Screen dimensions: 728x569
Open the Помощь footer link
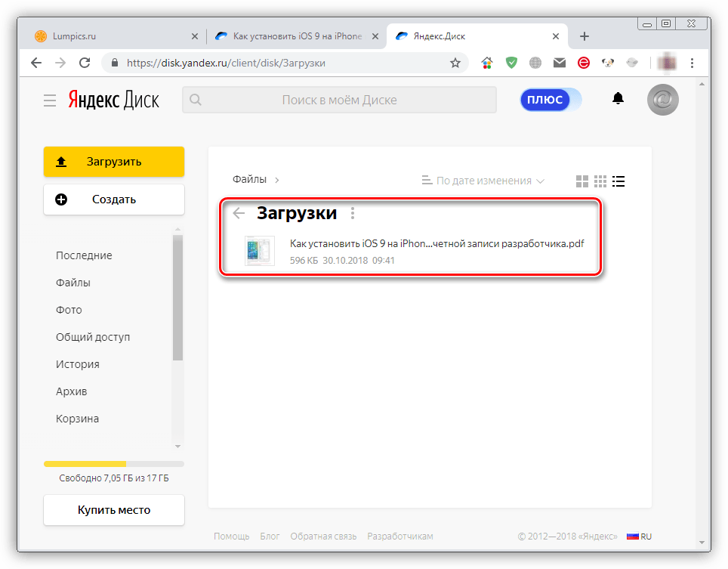coord(232,537)
